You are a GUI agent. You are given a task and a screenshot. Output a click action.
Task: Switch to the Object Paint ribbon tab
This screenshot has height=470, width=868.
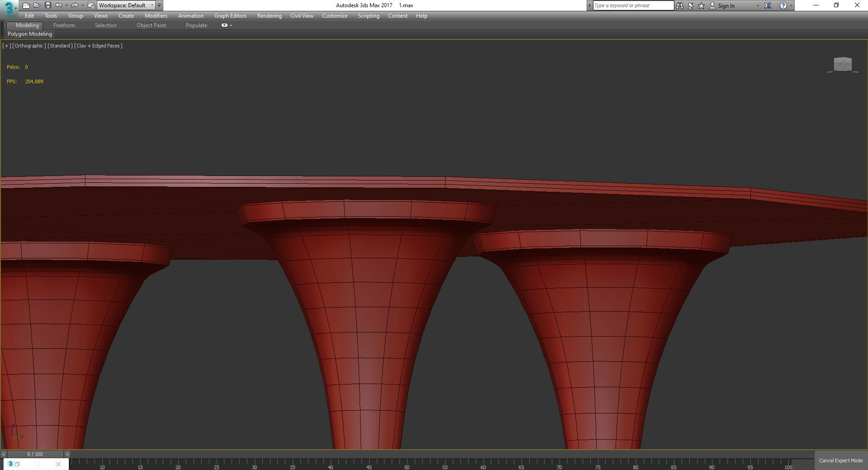pyautogui.click(x=151, y=25)
